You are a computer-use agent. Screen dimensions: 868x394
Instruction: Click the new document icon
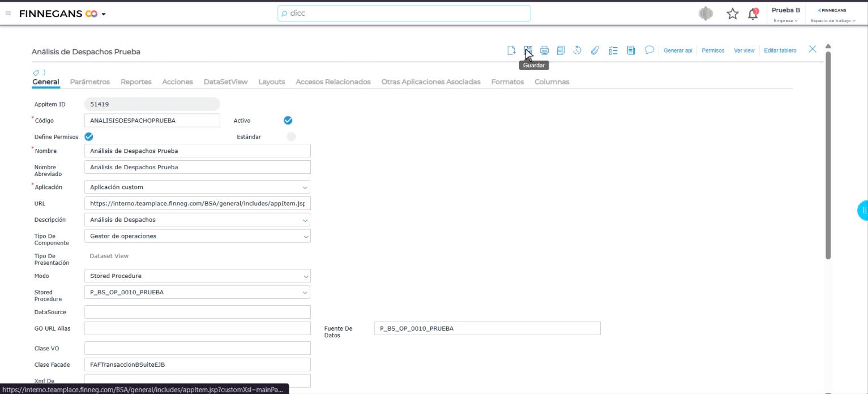511,50
